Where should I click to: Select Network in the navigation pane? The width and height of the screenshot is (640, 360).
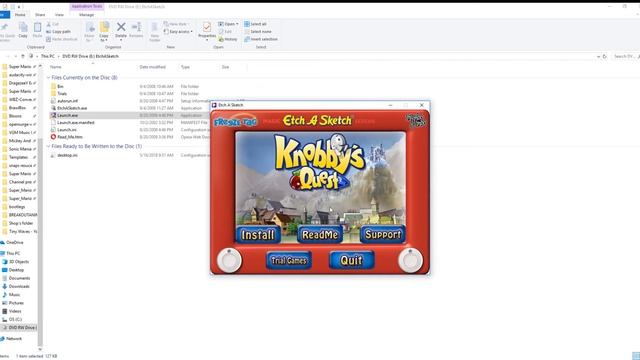tap(14, 339)
